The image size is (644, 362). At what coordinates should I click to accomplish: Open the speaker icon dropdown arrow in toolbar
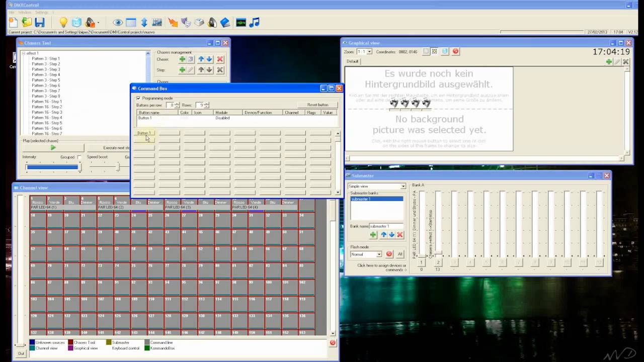click(98, 23)
